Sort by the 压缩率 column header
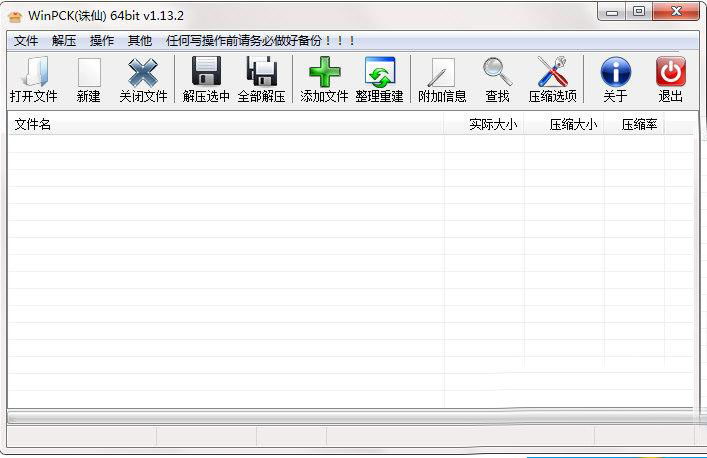This screenshot has width=707, height=458. point(634,124)
